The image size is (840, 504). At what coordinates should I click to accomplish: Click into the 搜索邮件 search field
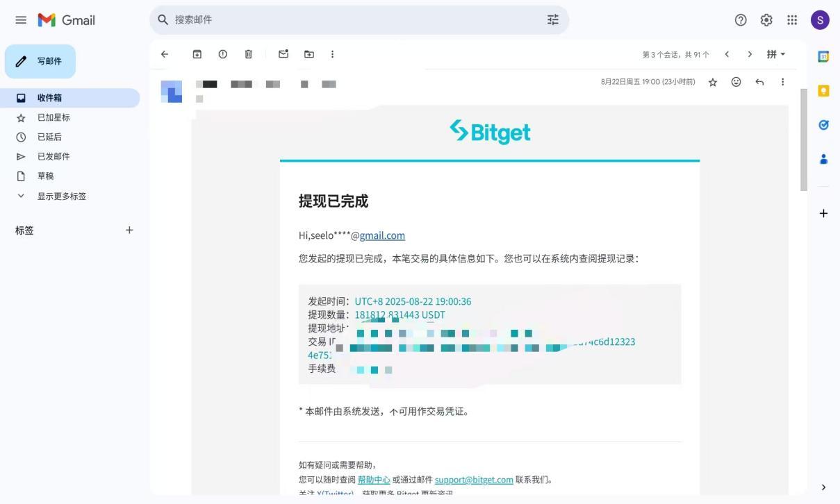click(x=347, y=20)
